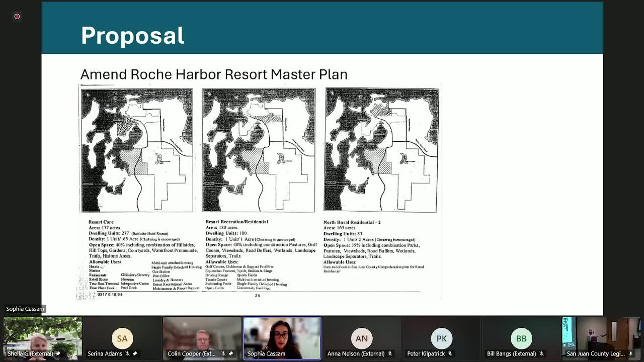Click the 'Resort Core' text heading
The width and height of the screenshot is (644, 362).
101,222
